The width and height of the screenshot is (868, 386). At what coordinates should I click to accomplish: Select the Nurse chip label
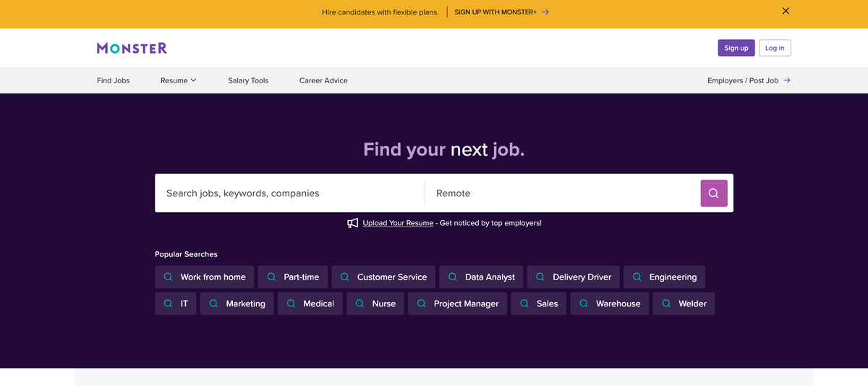tap(383, 303)
